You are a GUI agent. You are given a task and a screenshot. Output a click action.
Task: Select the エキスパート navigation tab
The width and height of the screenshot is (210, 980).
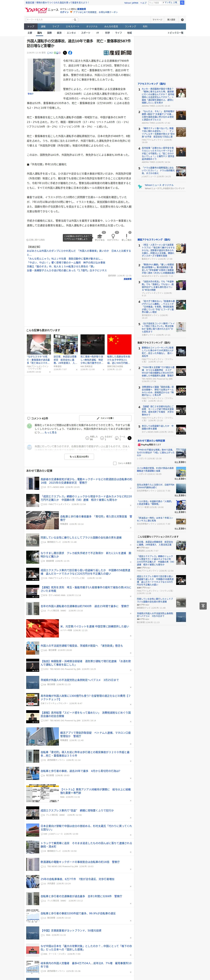72,27
